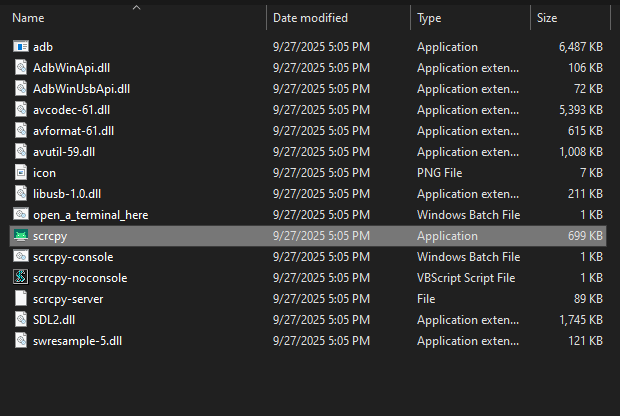The height and width of the screenshot is (416, 620).
Task: Click the 211 KB size of libusb-1.0.dll
Action: (x=585, y=194)
